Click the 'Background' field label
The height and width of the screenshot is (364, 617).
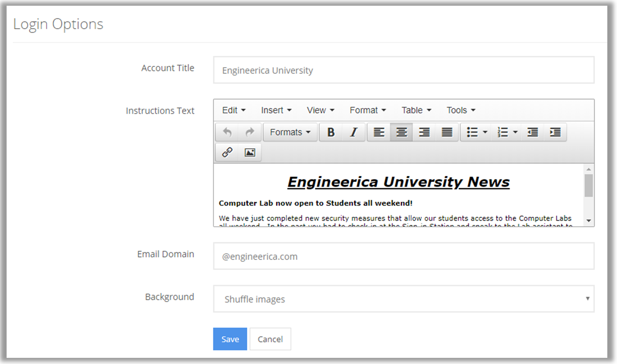[x=169, y=297]
